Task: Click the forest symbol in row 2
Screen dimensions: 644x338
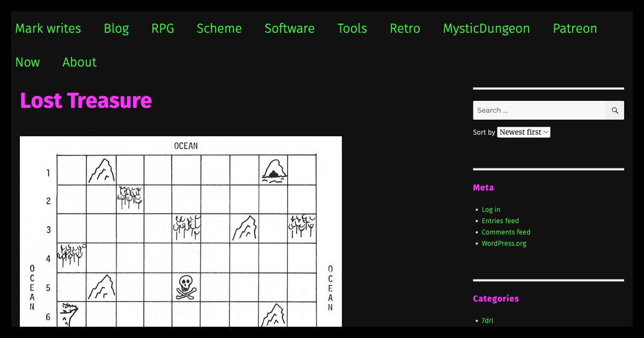Action: click(130, 198)
